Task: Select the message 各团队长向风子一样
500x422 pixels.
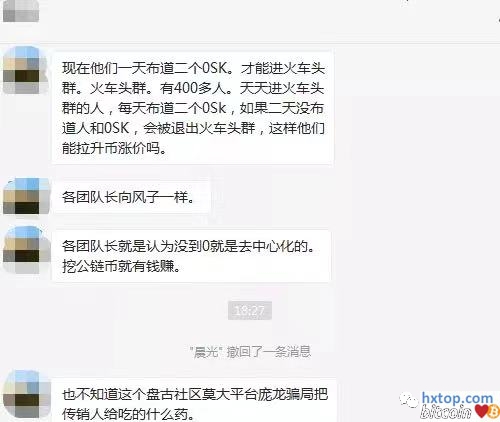Action: [128, 197]
